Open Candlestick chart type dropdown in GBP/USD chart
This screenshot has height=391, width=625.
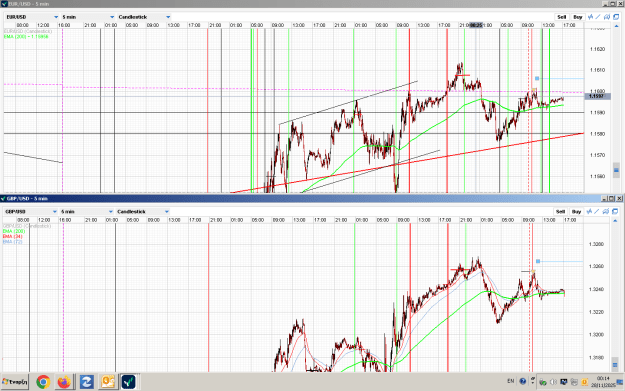143,211
